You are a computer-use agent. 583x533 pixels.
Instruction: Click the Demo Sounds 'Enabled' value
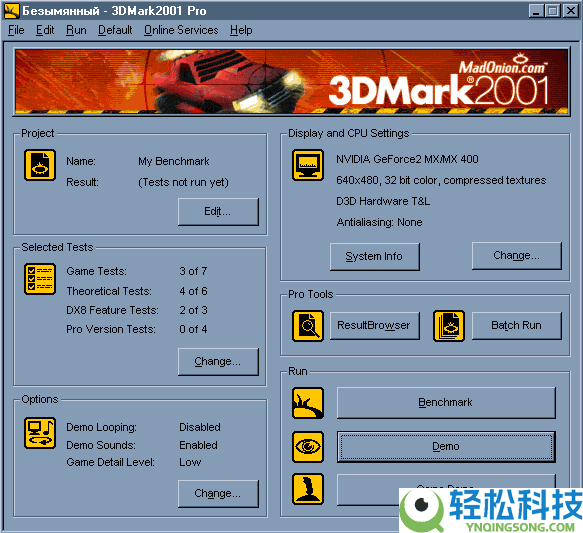click(x=199, y=445)
